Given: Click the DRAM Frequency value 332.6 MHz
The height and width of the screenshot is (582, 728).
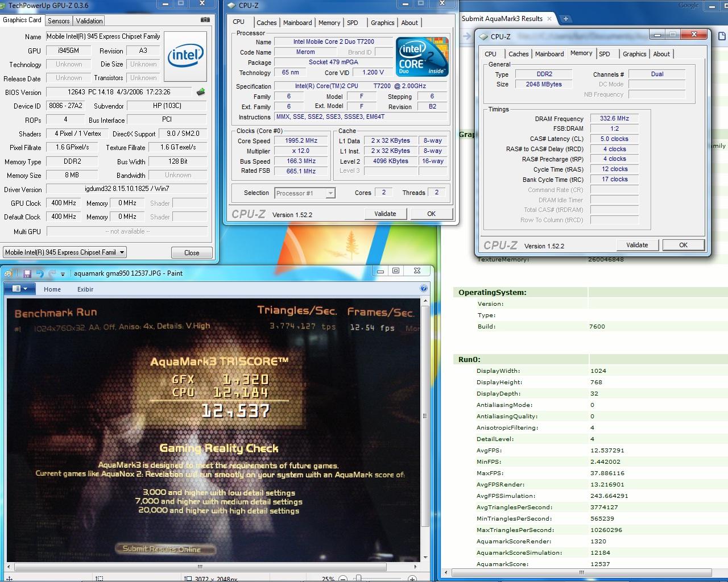Looking at the screenshot, I should pos(614,118).
